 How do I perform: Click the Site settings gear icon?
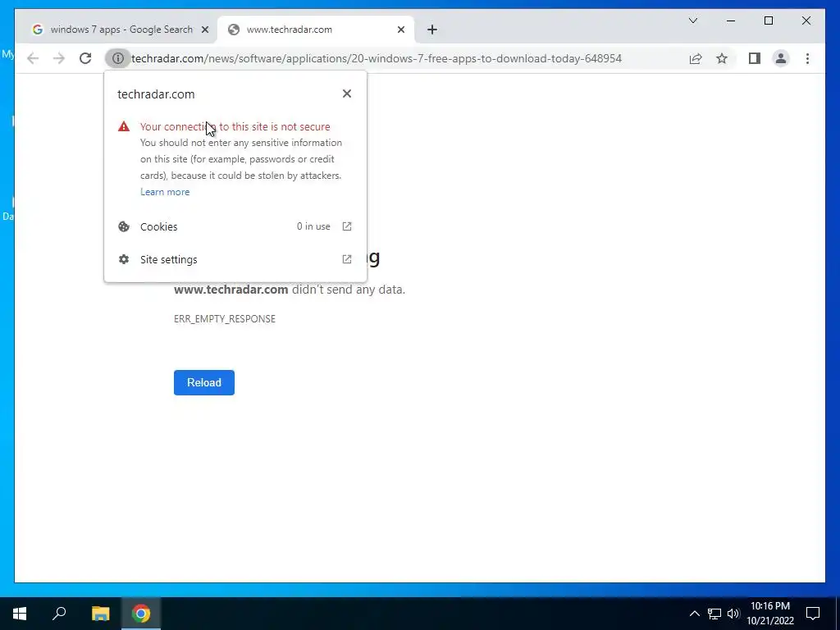pyautogui.click(x=124, y=259)
